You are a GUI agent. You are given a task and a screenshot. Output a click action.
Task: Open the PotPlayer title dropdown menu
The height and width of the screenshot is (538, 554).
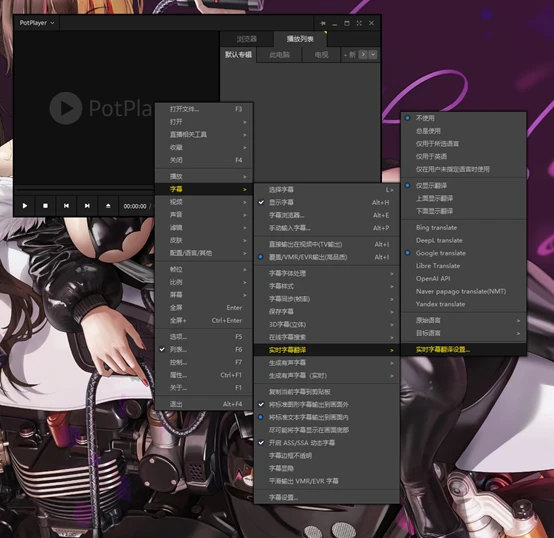[37, 23]
